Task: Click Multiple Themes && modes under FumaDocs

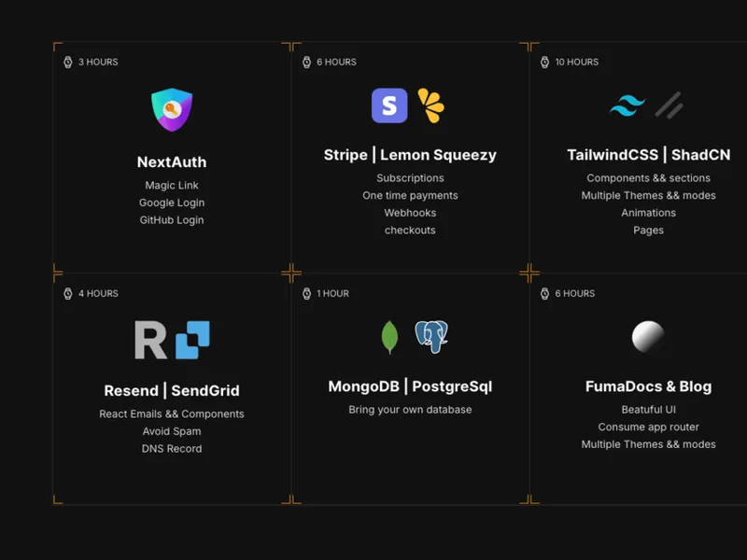Action: [648, 445]
